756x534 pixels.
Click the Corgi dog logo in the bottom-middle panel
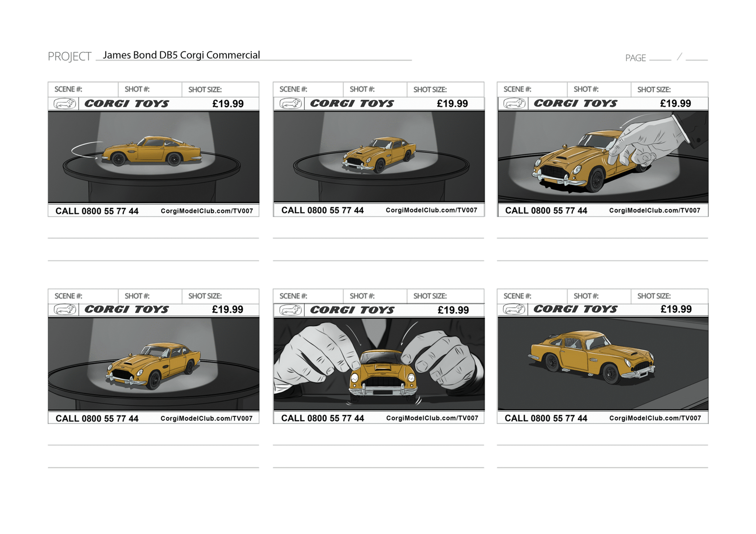coord(290,310)
